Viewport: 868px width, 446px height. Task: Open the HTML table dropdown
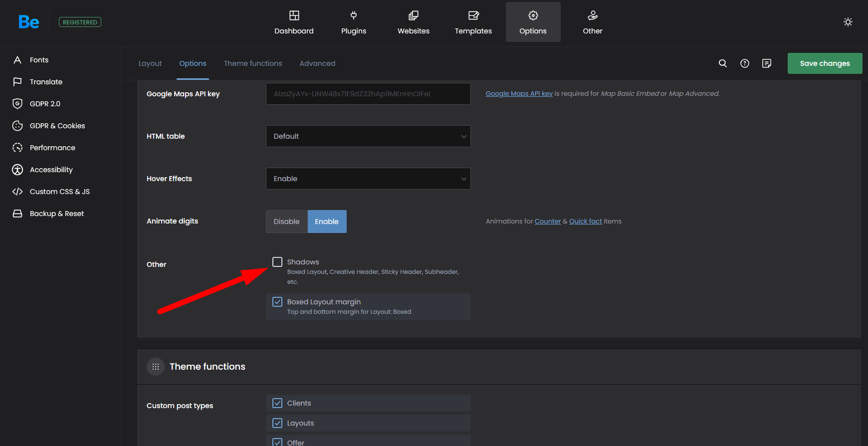point(368,136)
